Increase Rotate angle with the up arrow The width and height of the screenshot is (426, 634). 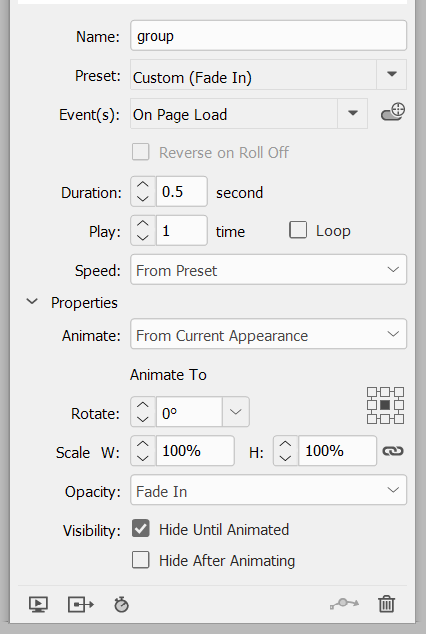point(143,405)
